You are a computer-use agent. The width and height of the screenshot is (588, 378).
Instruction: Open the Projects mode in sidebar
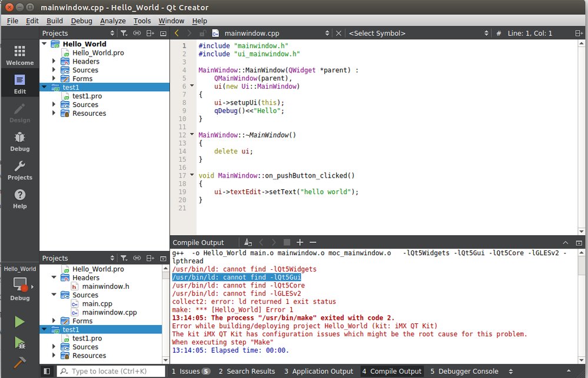coord(19,170)
